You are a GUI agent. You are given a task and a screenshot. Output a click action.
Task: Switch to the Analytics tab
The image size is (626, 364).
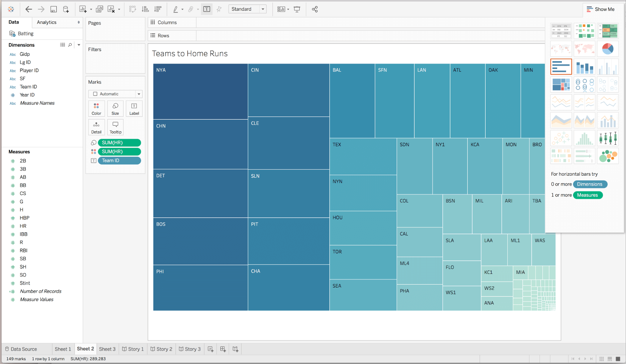pos(46,22)
